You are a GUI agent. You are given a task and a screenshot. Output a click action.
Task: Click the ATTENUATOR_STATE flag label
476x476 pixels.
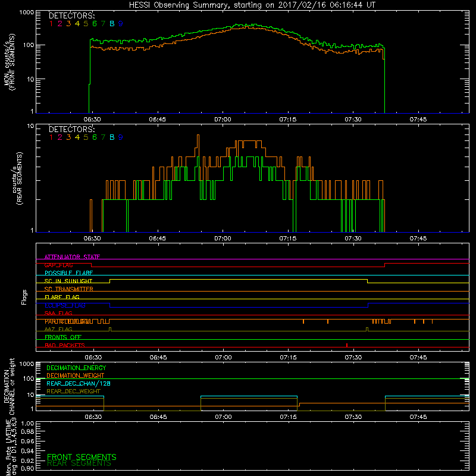[72, 257]
